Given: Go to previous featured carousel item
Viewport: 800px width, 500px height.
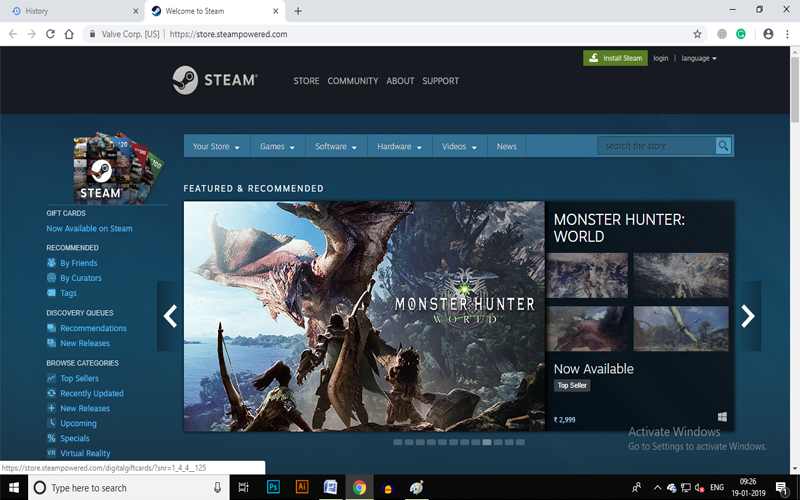Looking at the screenshot, I should click(170, 316).
